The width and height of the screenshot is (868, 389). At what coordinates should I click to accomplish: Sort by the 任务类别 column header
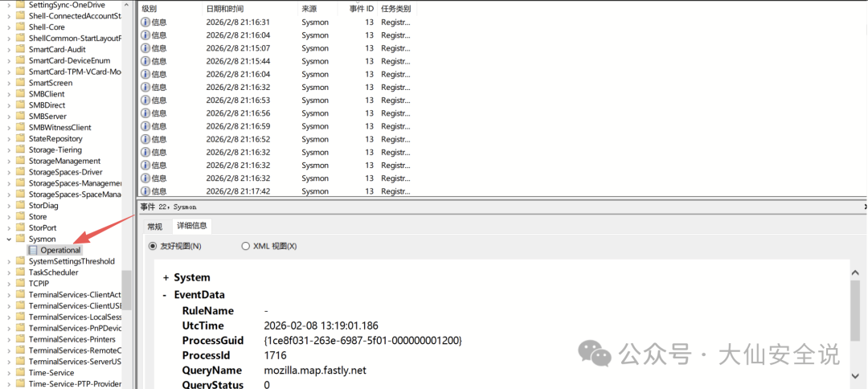click(396, 9)
